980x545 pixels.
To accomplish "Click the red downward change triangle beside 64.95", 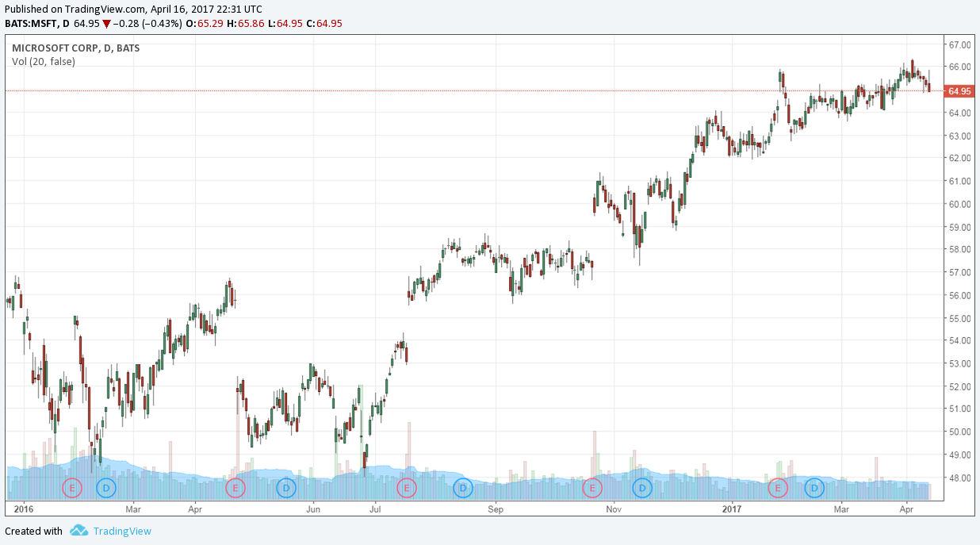I will pyautogui.click(x=107, y=24).
